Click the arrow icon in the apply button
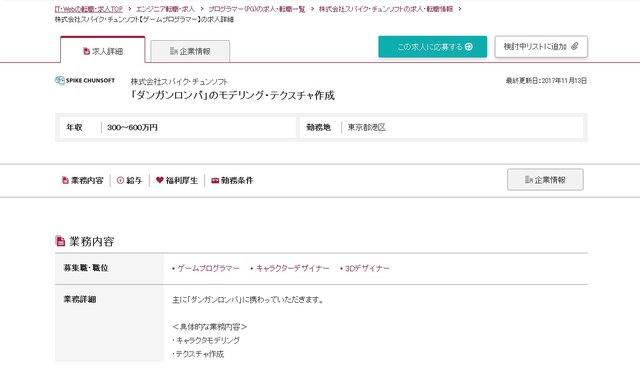This screenshot has height=371, width=640. pos(469,47)
